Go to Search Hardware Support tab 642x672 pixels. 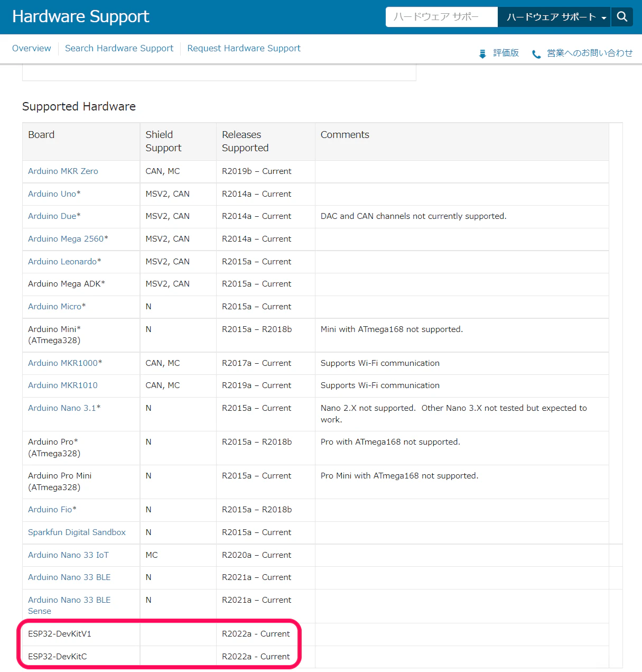(x=119, y=48)
